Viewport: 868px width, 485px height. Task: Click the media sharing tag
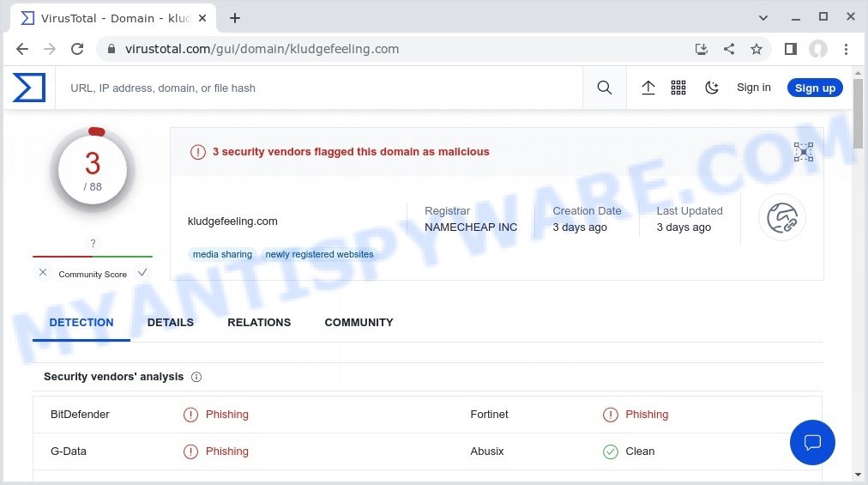(222, 254)
